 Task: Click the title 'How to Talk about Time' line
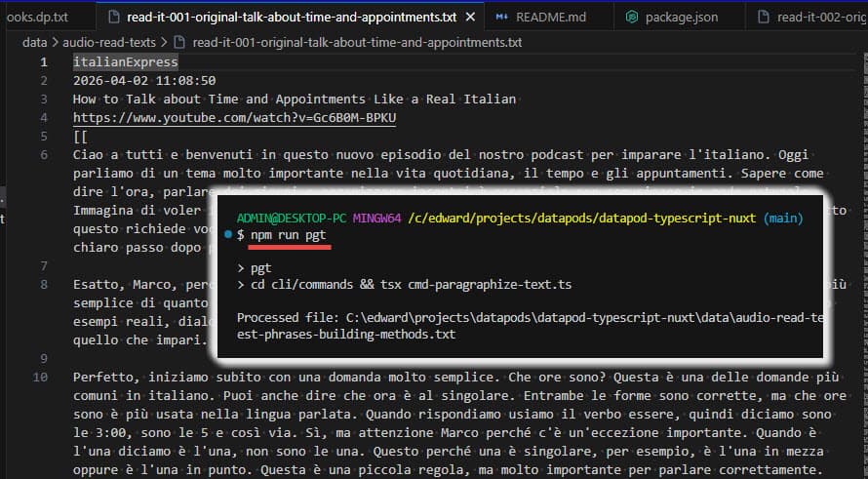click(x=295, y=100)
